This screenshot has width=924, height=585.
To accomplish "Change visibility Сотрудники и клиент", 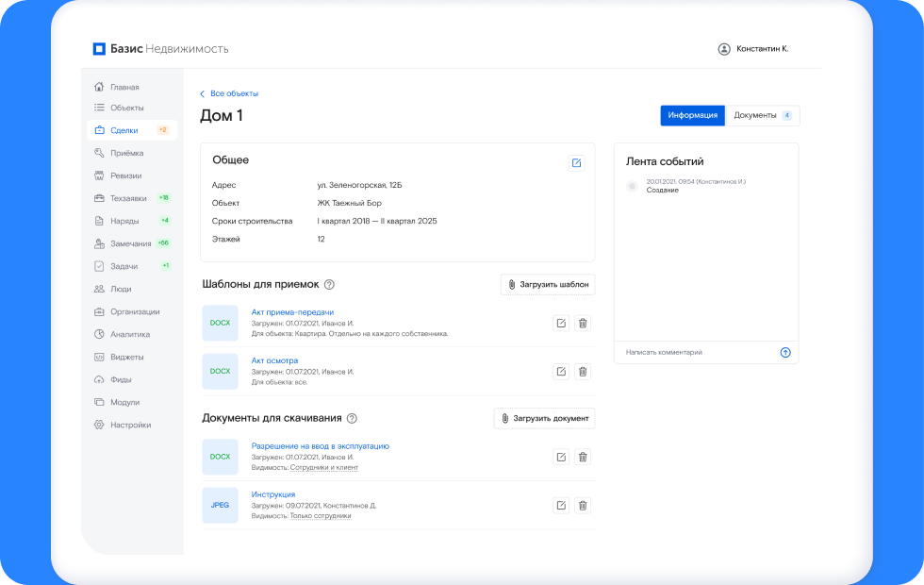I will click(324, 468).
